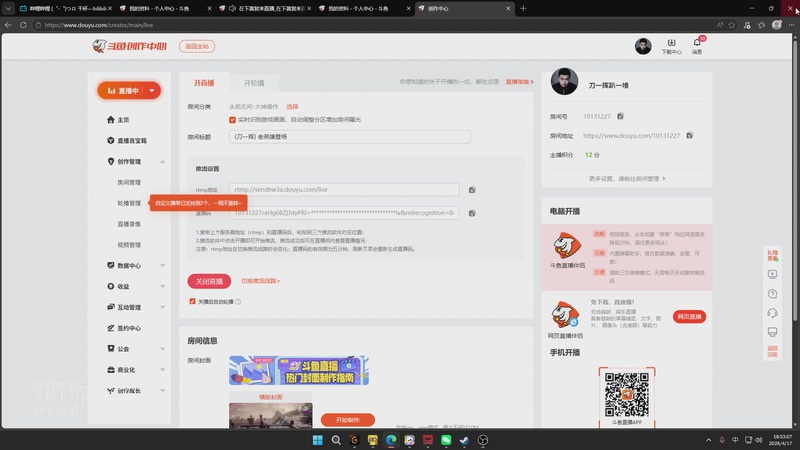Open 直播百宝箱 in the sidebar
Screen dimensions: 800x450
tap(127, 140)
